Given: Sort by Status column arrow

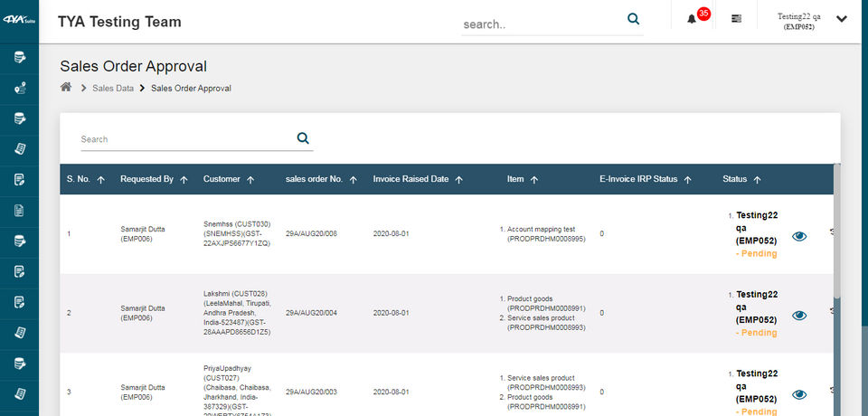Looking at the screenshot, I should point(758,179).
